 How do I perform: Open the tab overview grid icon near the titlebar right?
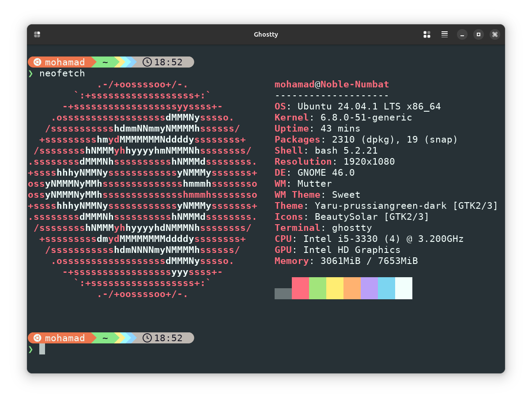pyautogui.click(x=427, y=34)
